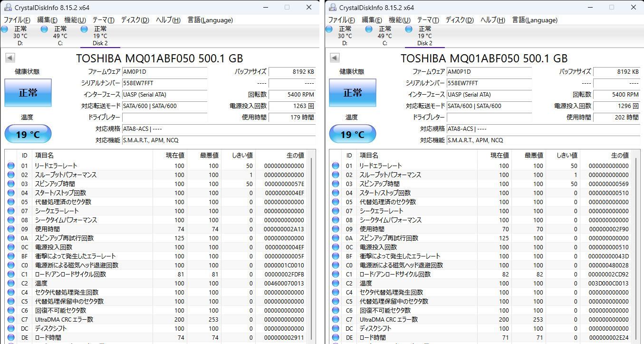The height and width of the screenshot is (344, 644).
Task: Click blue indicator next to 温度 attribute
Action: [10, 283]
